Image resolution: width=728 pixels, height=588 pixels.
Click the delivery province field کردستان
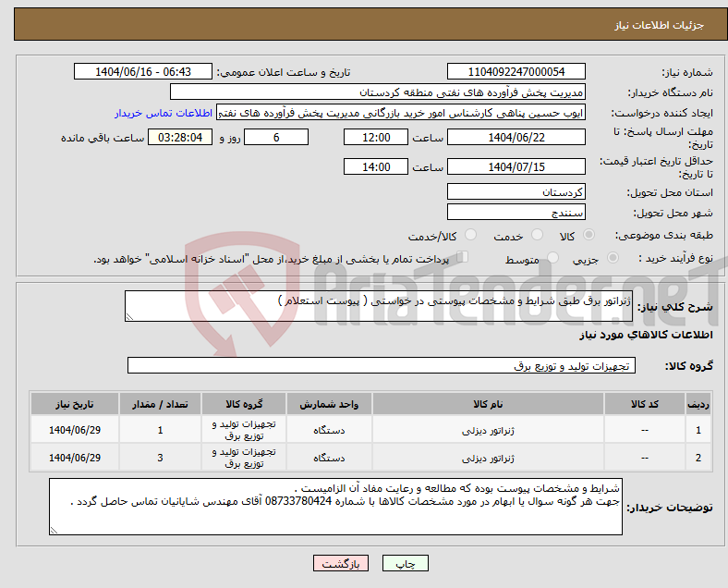pyautogui.click(x=516, y=191)
